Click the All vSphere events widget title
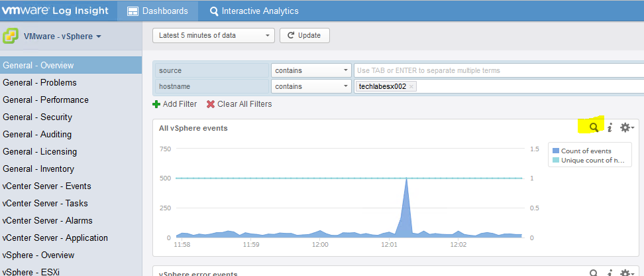Screen dimensions: 644x276 coord(193,128)
